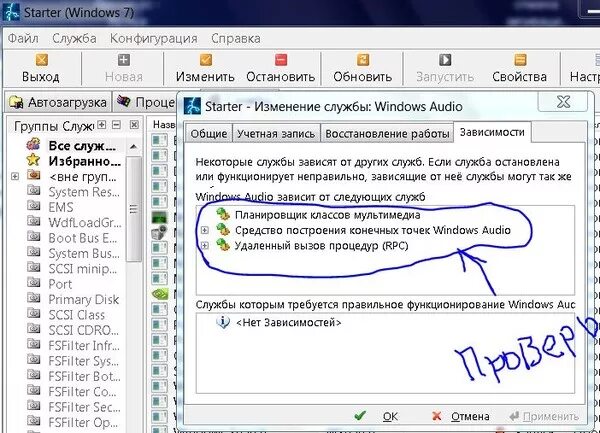The width and height of the screenshot is (600, 433).
Task: Click the Выход toolbar icon
Action: point(41,60)
